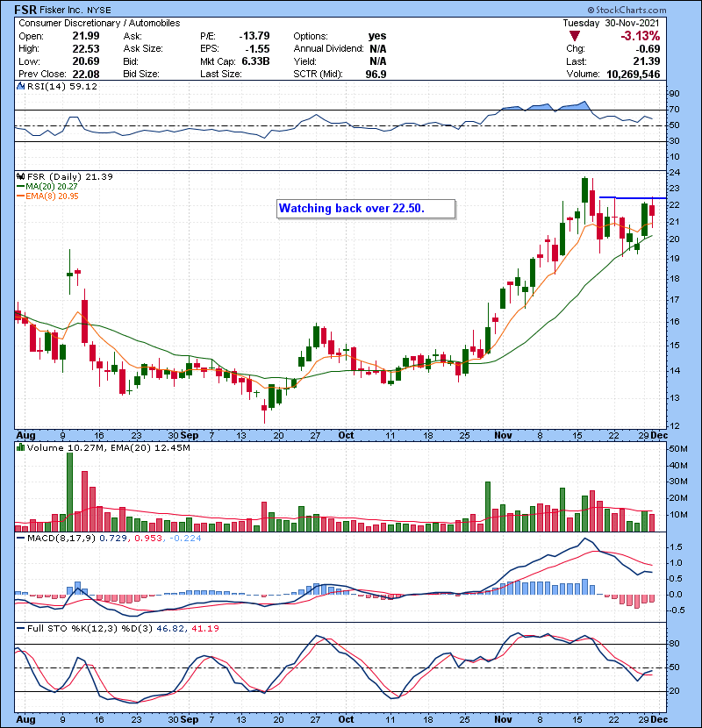Click the NYSE exchange label
The width and height of the screenshot is (702, 728).
tap(99, 11)
